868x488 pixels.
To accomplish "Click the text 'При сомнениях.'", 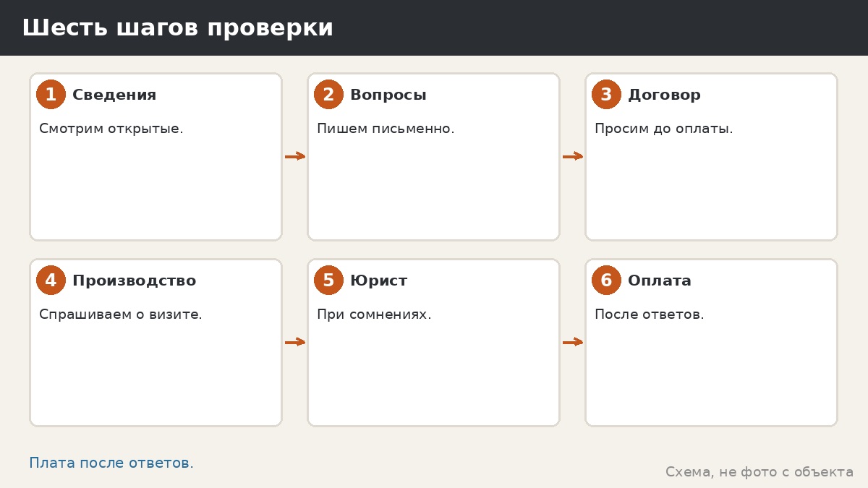I will coord(374,314).
